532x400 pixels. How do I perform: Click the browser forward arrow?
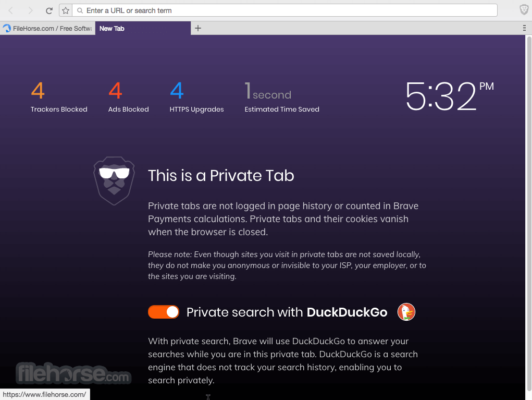pos(30,10)
